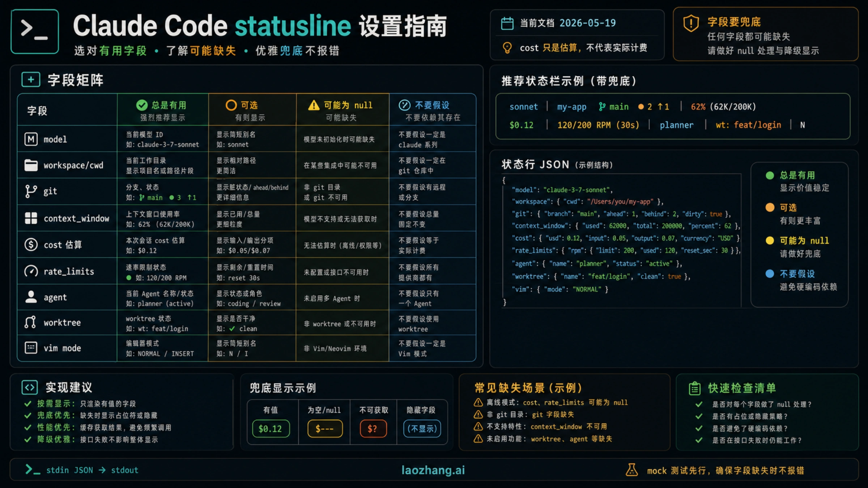Click the shield warning icon by 字段要兜底
This screenshot has height=488, width=868.
(x=691, y=23)
